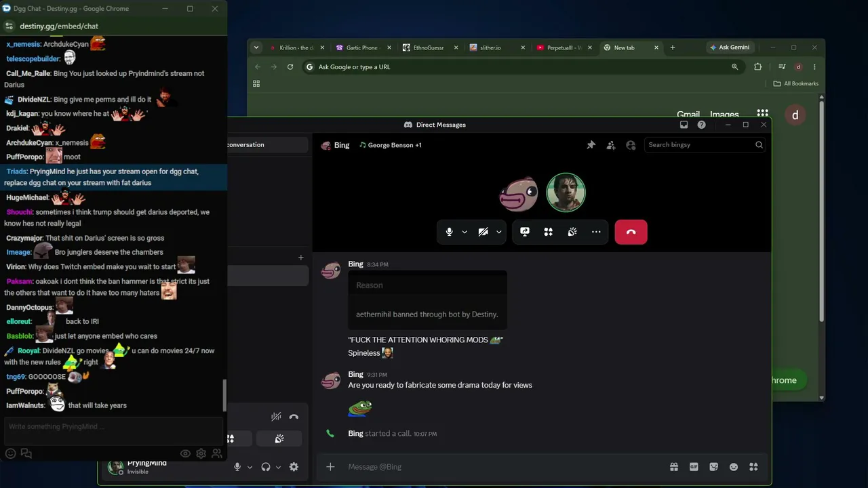868x488 pixels.
Task: Mute microphone in Discord user panel
Action: coord(237,467)
